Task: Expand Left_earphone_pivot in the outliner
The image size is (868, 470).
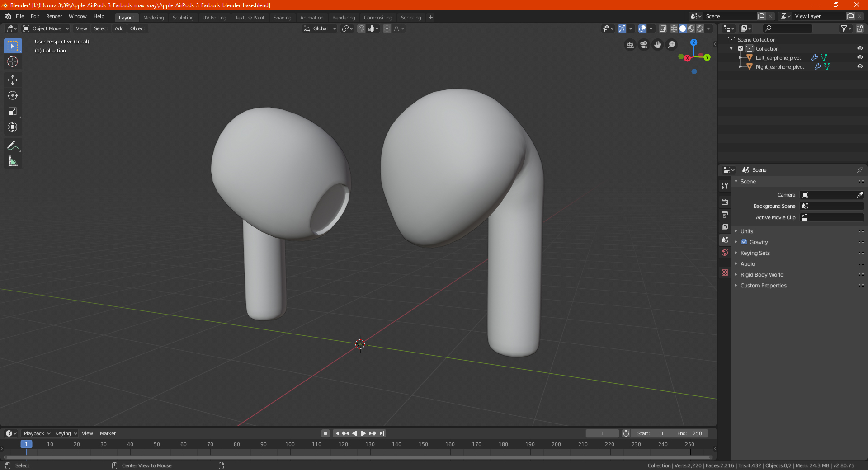Action: [x=741, y=58]
